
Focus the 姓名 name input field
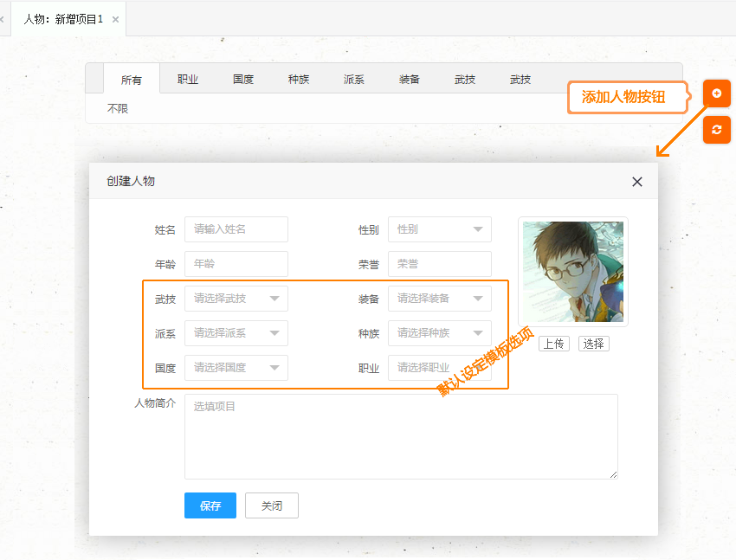click(236, 229)
